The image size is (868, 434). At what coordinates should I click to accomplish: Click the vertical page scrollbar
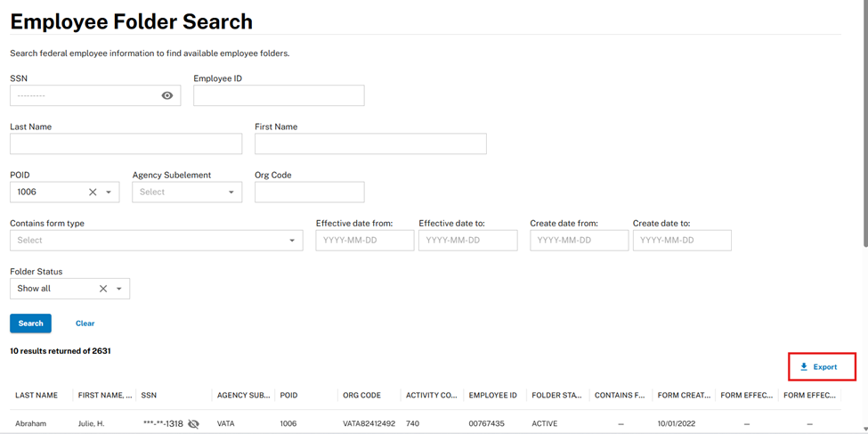tap(865, 122)
